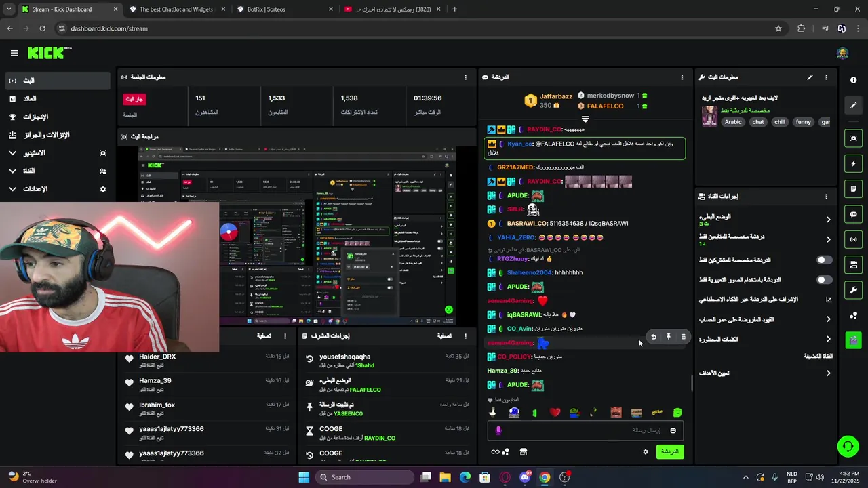Toggle the subscribers-only chat switch

click(x=824, y=260)
